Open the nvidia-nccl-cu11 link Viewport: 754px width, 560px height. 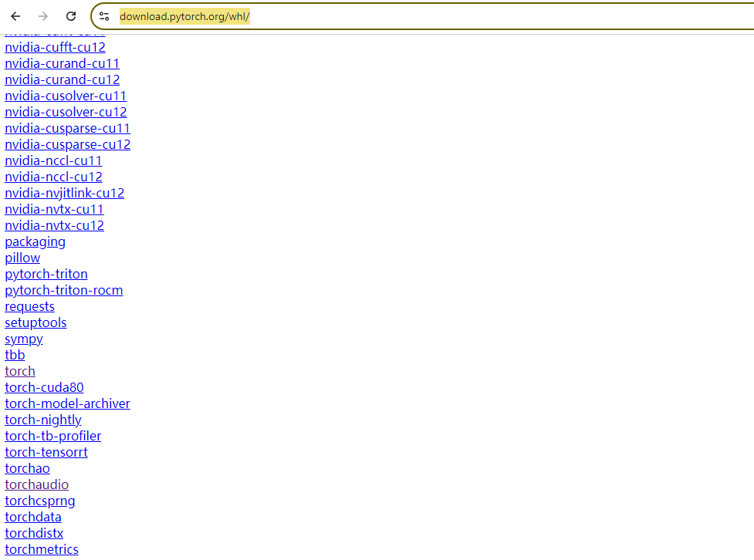pyautogui.click(x=53, y=160)
